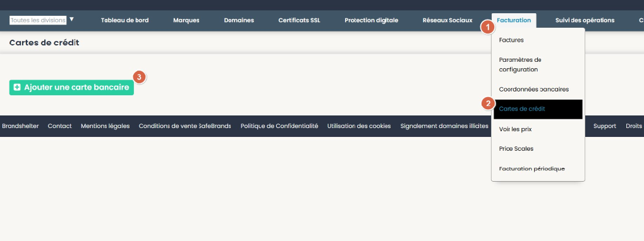Open the Droits footer link

click(x=635, y=126)
